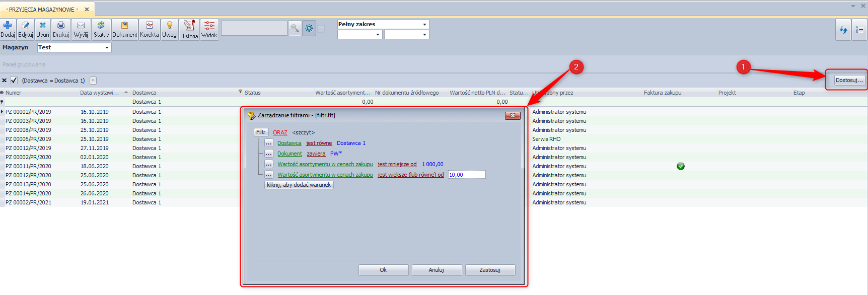Toggle the empty checkbox beside the gear button
This screenshot has width=868, height=295.
pyautogui.click(x=321, y=29)
